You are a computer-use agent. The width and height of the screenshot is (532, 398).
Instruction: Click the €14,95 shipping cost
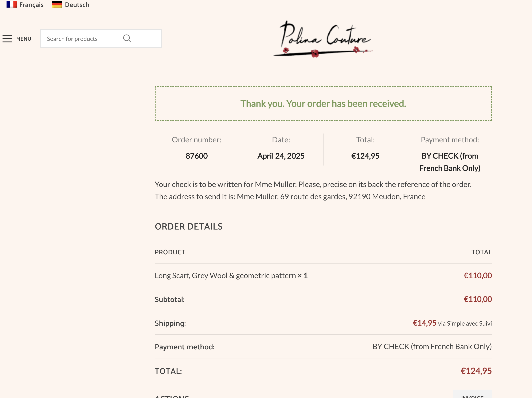pos(425,323)
